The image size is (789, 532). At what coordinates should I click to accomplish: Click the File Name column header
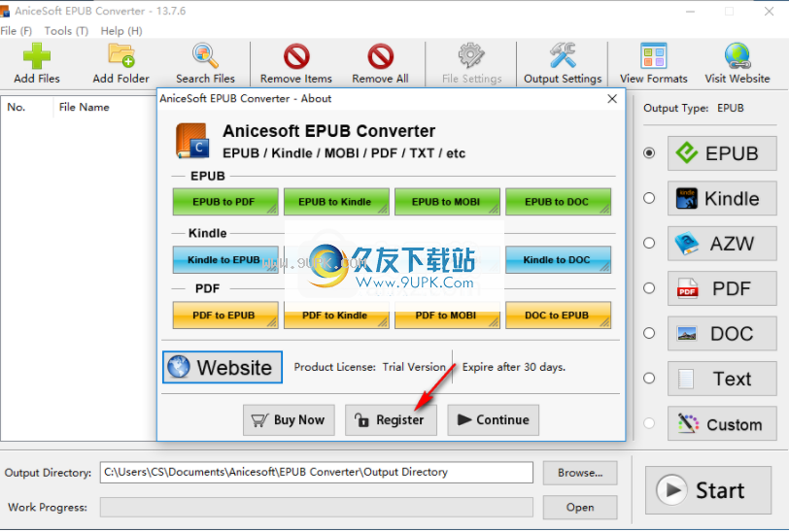pyautogui.click(x=84, y=107)
